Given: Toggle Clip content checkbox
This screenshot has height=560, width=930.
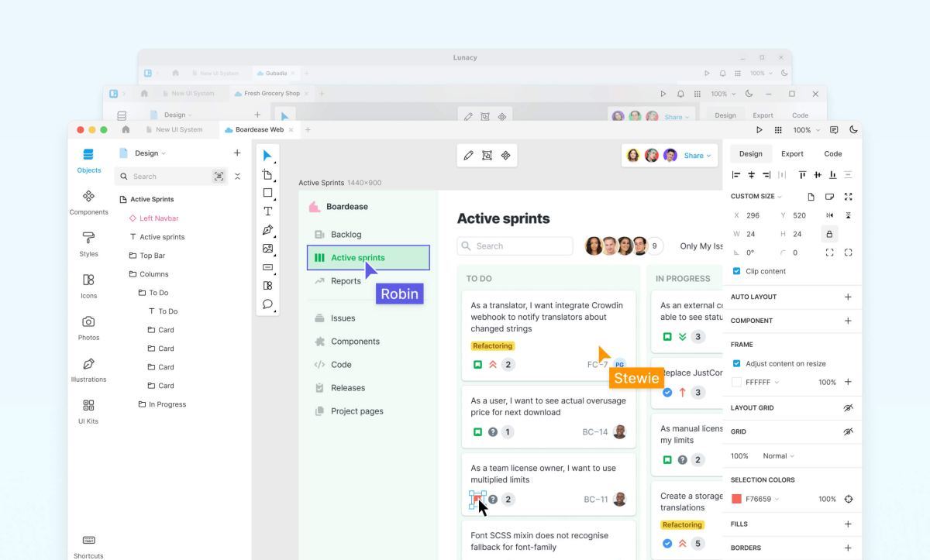Looking at the screenshot, I should coord(736,271).
